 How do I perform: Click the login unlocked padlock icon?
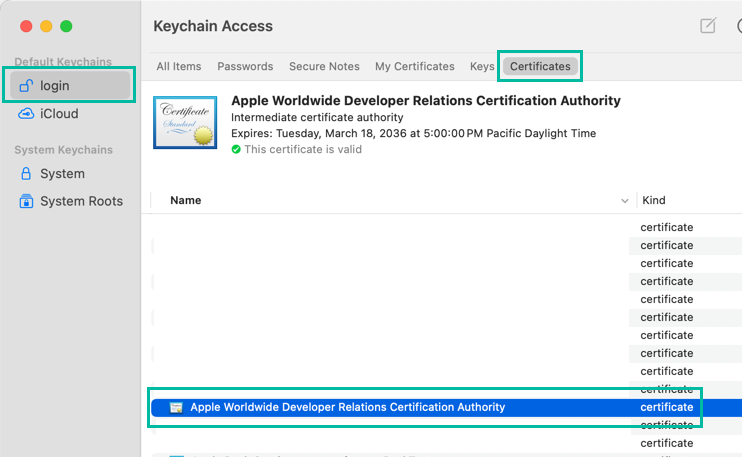(x=26, y=85)
